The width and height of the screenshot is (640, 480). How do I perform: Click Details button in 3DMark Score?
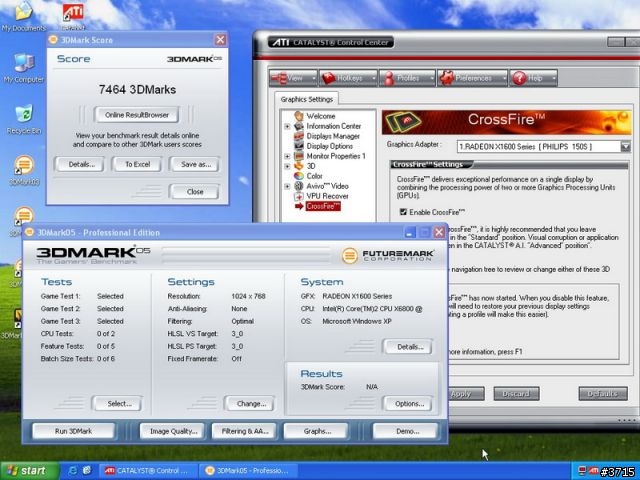pos(81,164)
